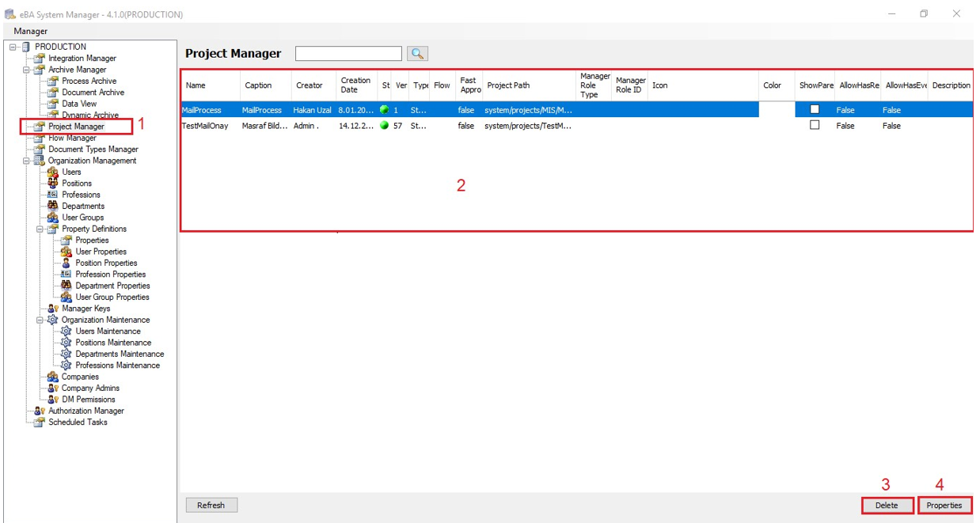Click the Professions Maintenance gear icon

tap(66, 366)
